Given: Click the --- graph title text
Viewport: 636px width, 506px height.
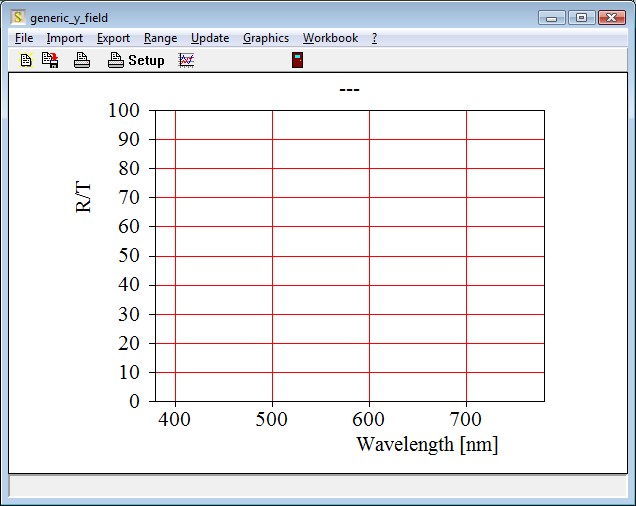Looking at the screenshot, I should [x=349, y=91].
